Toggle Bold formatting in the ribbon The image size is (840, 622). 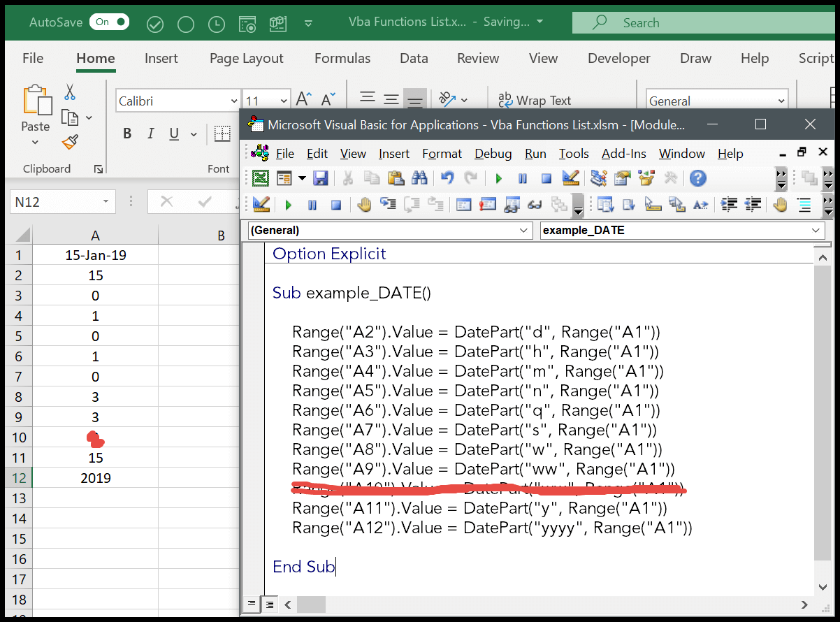pos(126,133)
